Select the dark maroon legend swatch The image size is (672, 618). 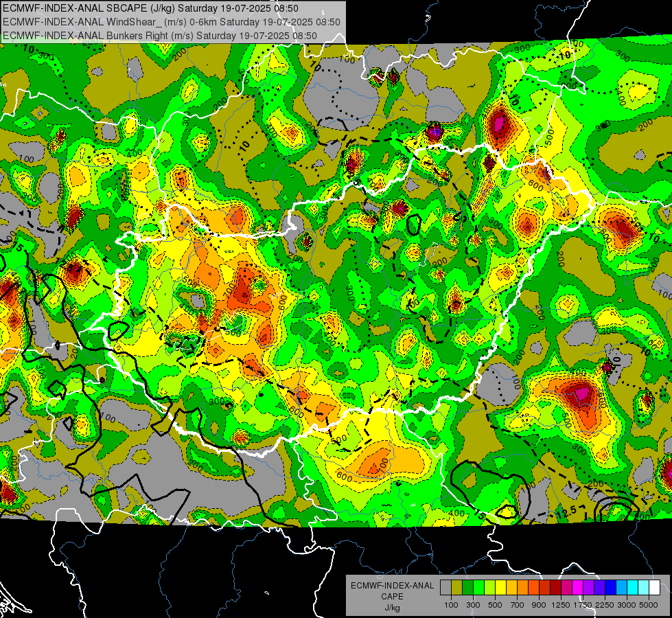556,588
